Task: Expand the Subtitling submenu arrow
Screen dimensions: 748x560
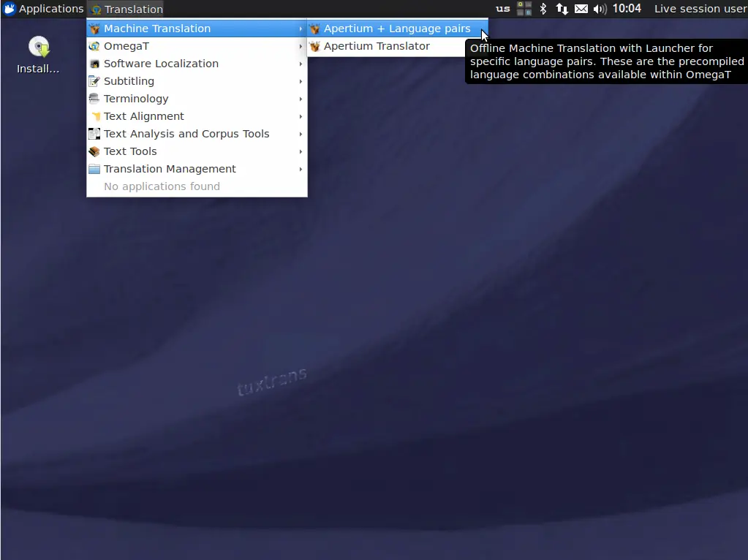Action: (301, 82)
